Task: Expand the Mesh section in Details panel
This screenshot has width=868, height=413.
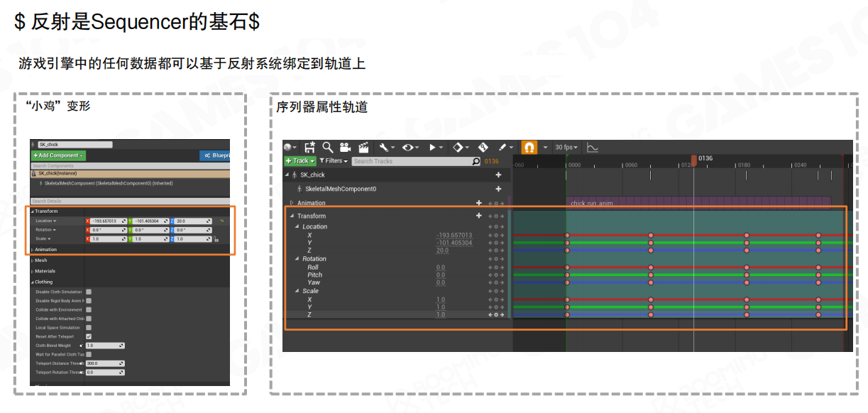Action: click(x=33, y=260)
